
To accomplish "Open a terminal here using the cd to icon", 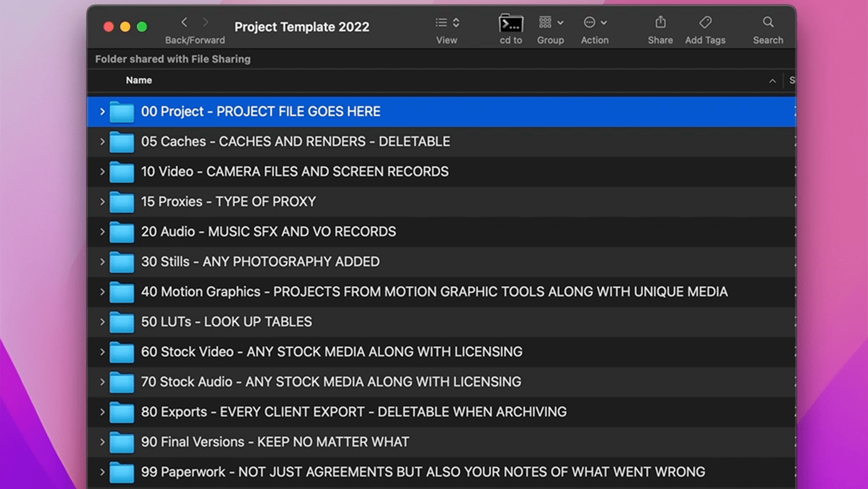I will tap(511, 24).
